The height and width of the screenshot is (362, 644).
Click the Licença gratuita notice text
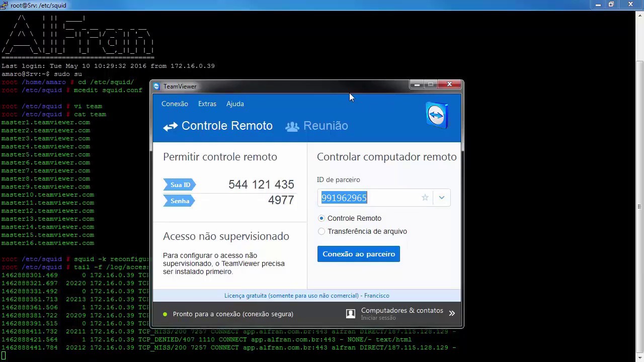coord(307,296)
